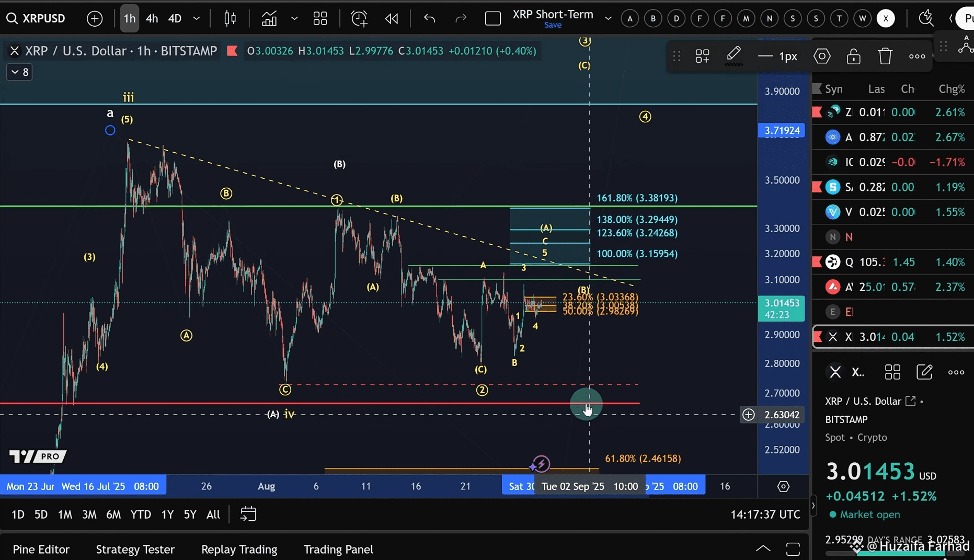This screenshot has height=560, width=974.
Task: Click the XRP Short-Term layout name
Action: [553, 14]
